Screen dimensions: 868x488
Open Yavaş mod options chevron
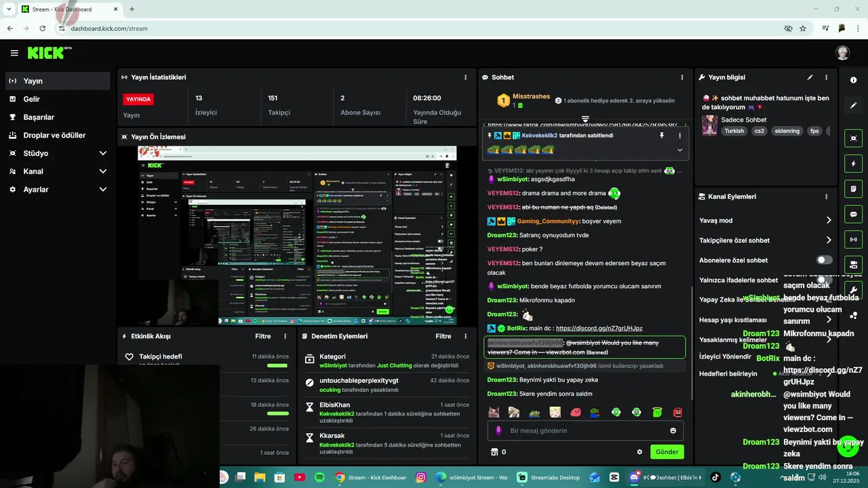click(829, 220)
